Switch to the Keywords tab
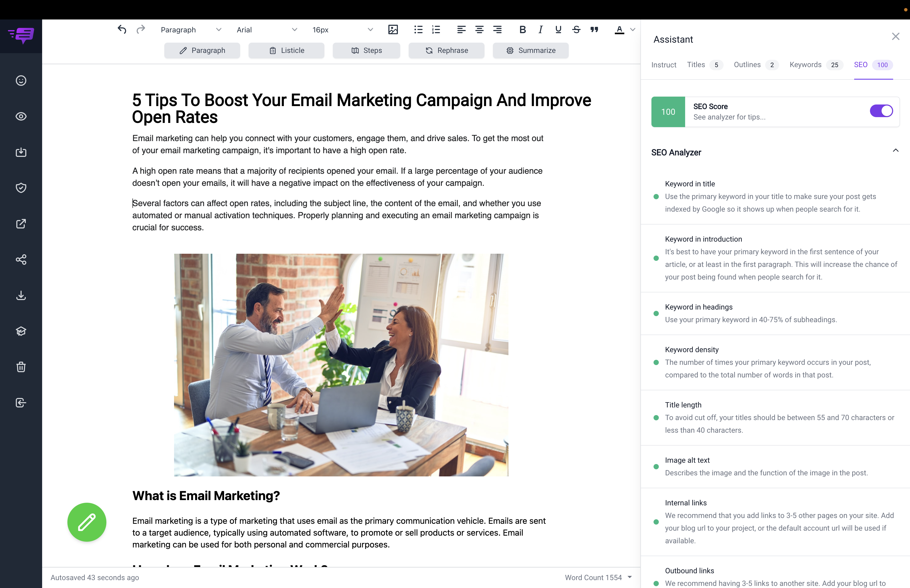The image size is (910, 588). tap(805, 64)
